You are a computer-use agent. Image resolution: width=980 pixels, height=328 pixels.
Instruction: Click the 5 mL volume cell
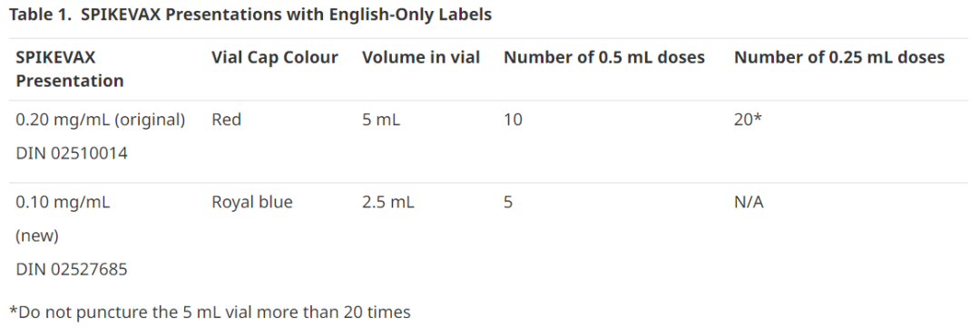pos(381,120)
